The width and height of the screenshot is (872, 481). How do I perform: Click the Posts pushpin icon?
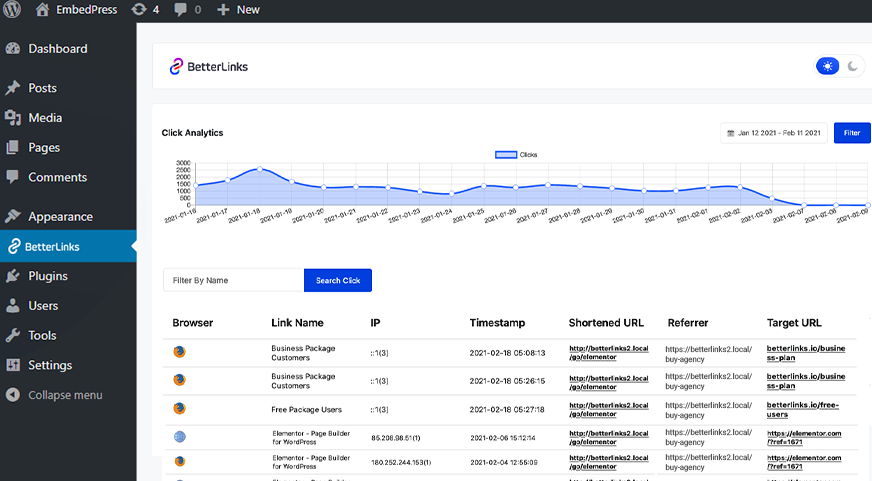click(13, 88)
